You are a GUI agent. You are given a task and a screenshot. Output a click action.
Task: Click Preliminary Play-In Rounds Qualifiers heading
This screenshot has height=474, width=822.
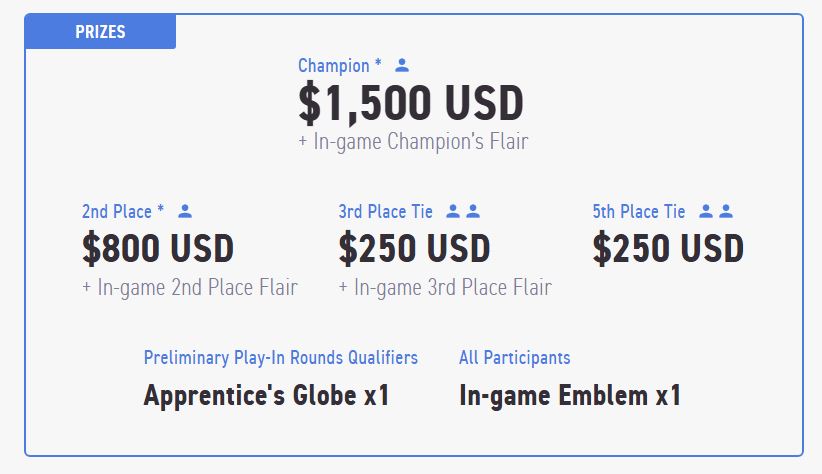click(280, 358)
